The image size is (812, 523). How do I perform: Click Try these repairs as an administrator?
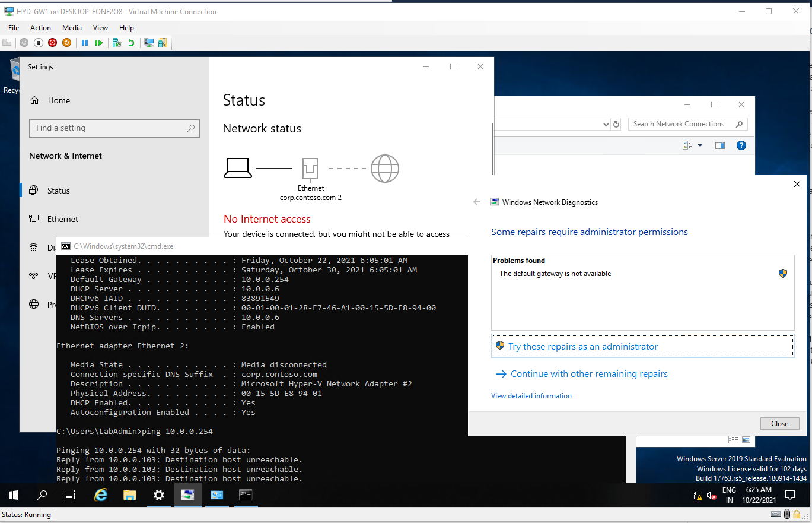(x=643, y=347)
